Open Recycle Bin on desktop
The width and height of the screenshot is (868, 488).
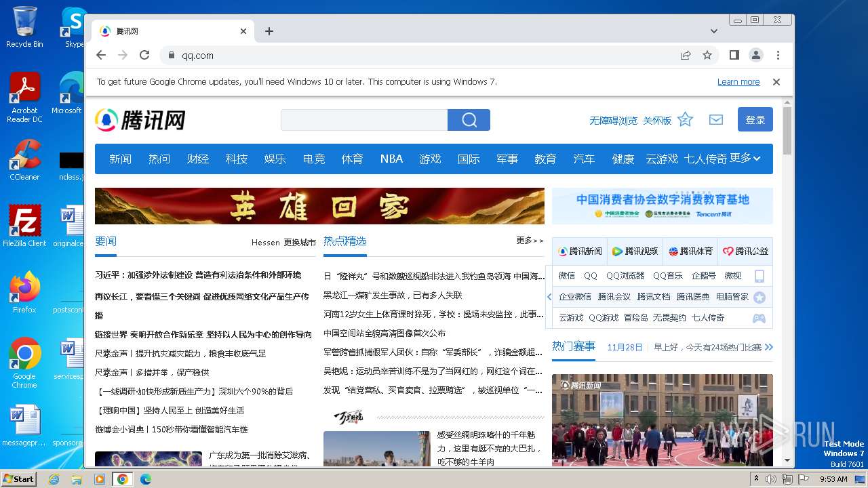point(24,27)
